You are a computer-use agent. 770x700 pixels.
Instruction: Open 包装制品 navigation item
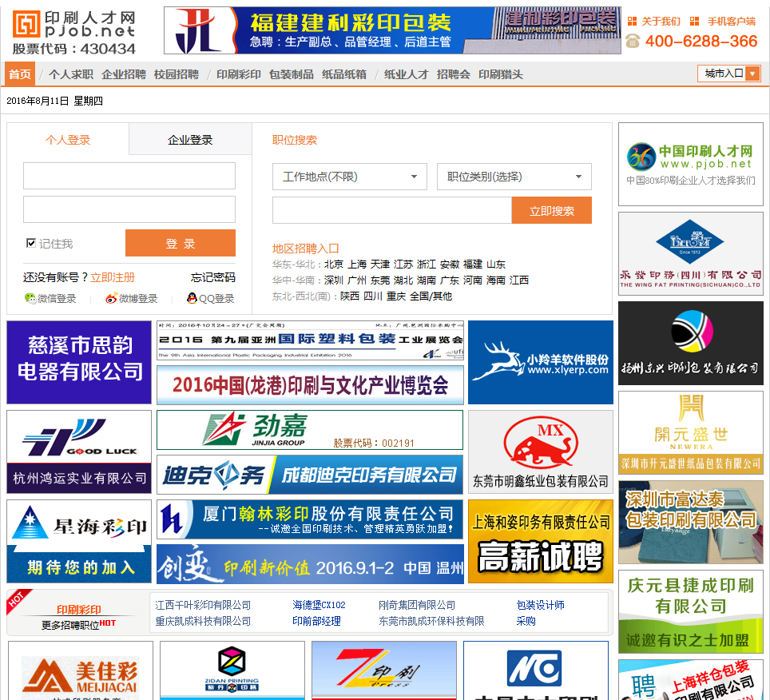tap(292, 74)
